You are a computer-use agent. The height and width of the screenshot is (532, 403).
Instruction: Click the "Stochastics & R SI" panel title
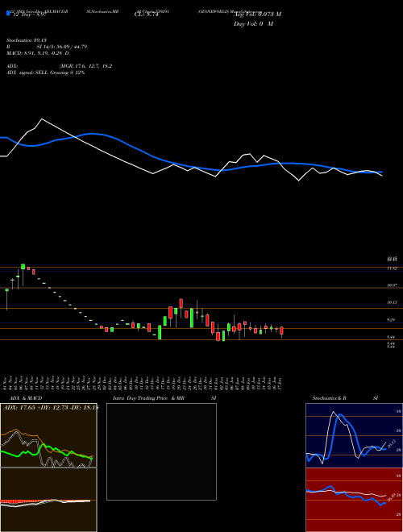pyautogui.click(x=345, y=398)
